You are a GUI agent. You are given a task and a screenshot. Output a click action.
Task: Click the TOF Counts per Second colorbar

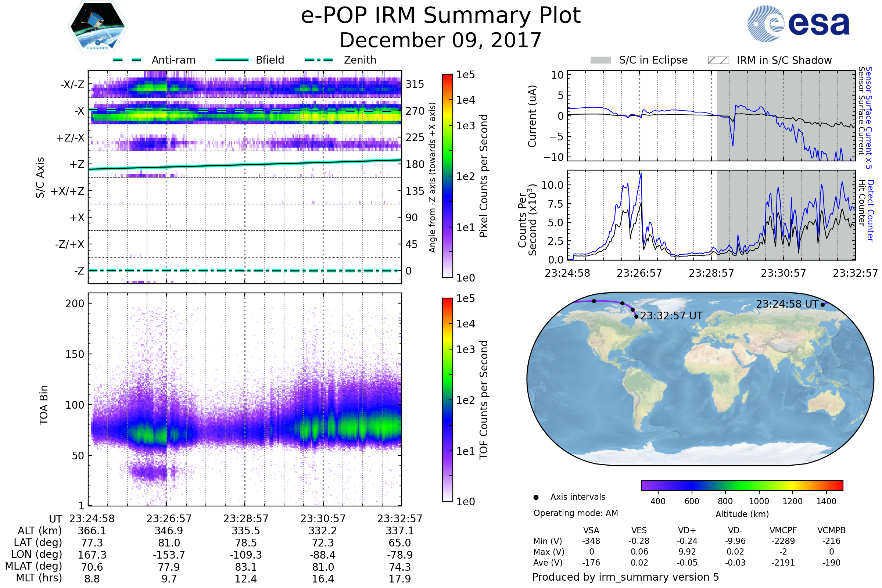coord(447,399)
